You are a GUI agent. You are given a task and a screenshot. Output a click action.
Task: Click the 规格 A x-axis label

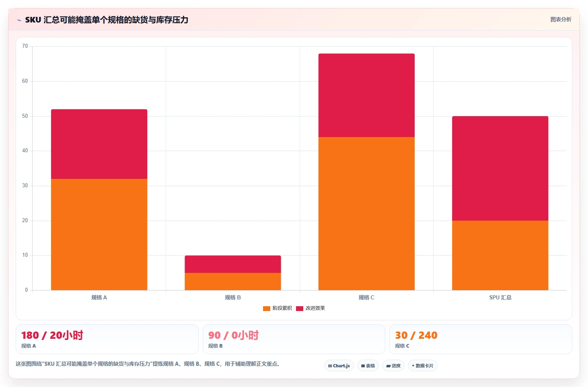tap(99, 297)
